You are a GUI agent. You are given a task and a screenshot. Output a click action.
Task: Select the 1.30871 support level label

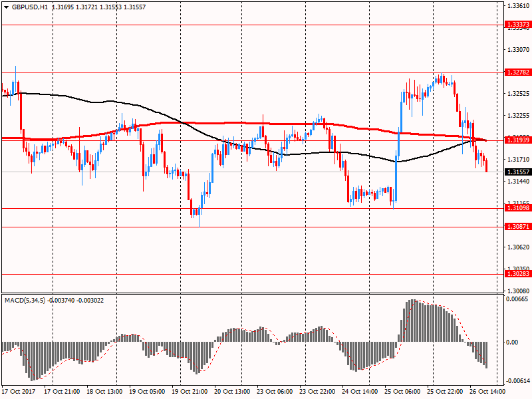518,226
